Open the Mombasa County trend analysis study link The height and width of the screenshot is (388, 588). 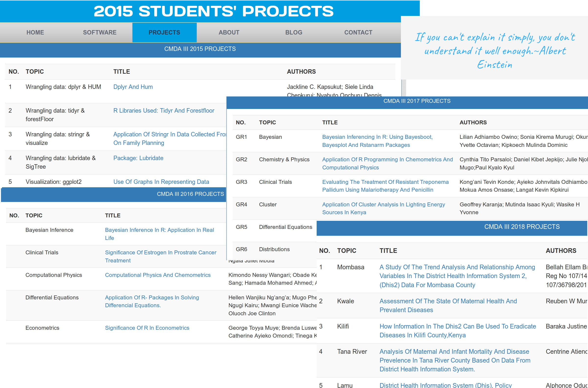coord(457,276)
